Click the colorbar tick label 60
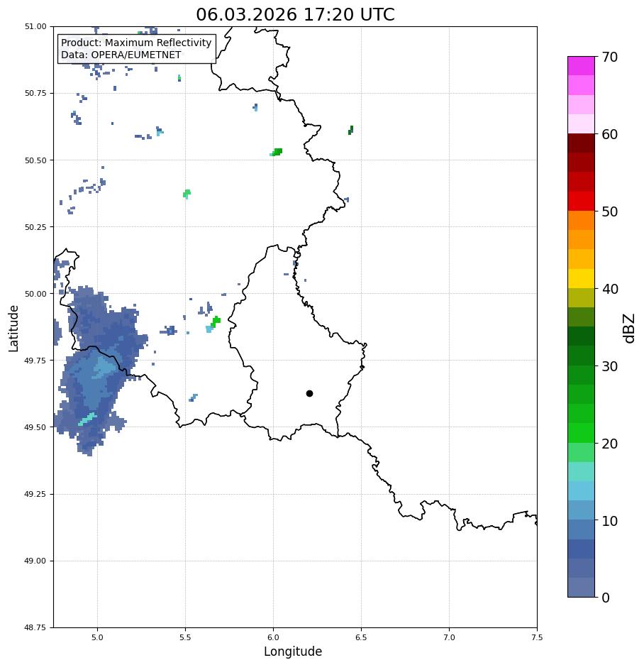644x665 pixels. coord(609,134)
